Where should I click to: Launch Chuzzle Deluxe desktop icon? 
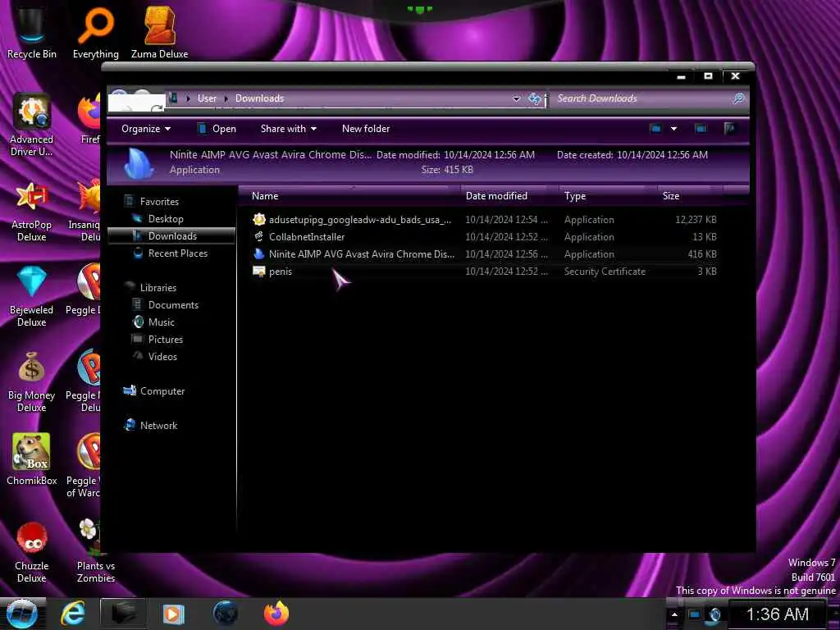tap(32, 552)
